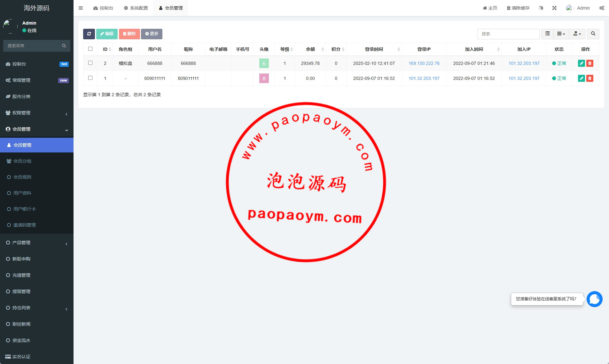Open settings gears icon at top right
The width and height of the screenshot is (609, 364).
click(602, 8)
